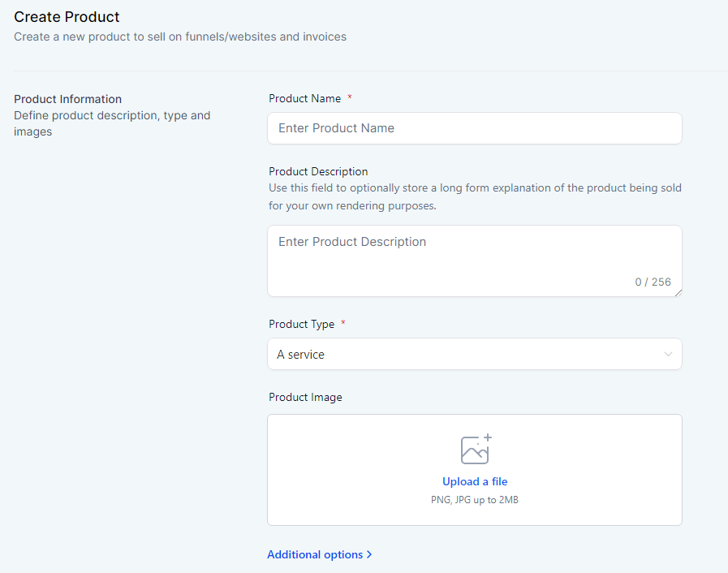Viewport: 728px width, 573px height.
Task: Click the Product Image label
Action: [305, 397]
